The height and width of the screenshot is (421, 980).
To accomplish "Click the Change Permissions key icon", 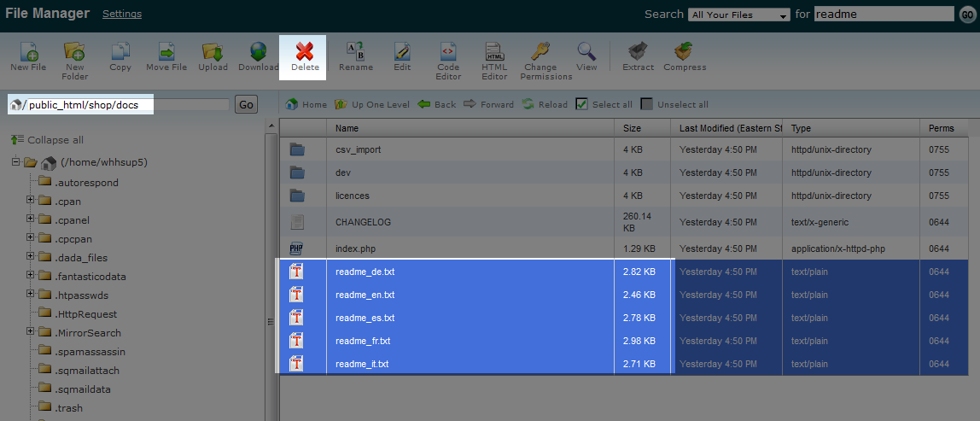I will point(540,52).
